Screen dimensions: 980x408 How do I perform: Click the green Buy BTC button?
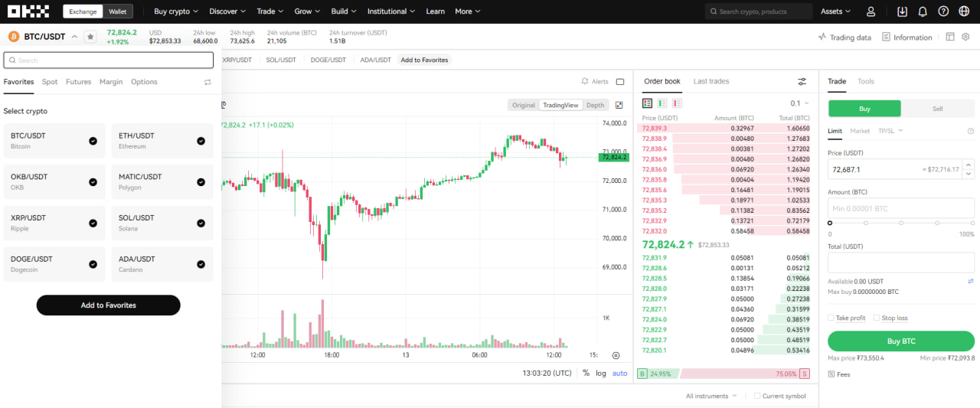click(x=901, y=341)
